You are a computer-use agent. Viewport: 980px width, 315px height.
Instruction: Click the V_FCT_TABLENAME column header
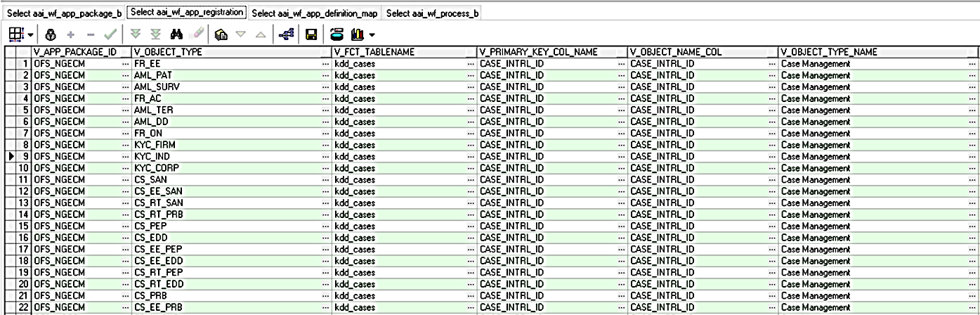click(404, 52)
